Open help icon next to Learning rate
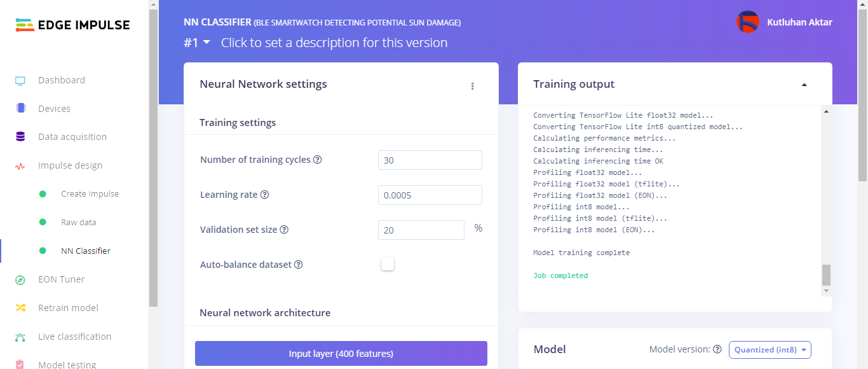 (265, 195)
